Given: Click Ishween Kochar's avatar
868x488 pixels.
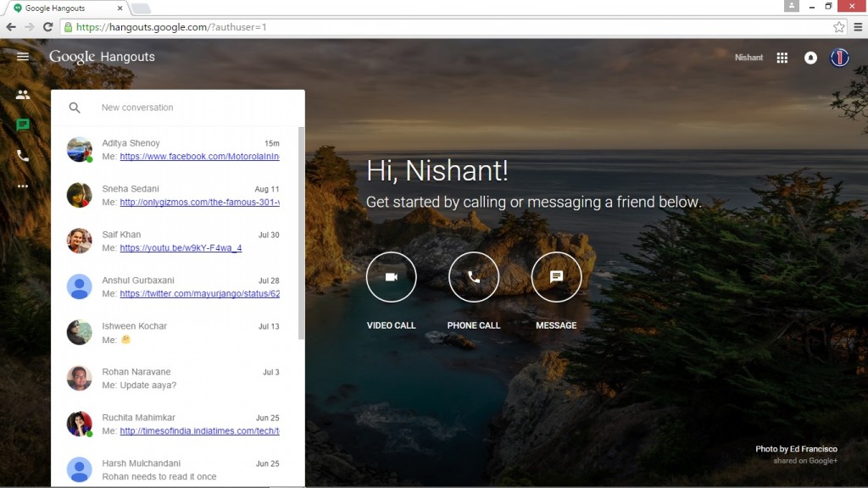Looking at the screenshot, I should pyautogui.click(x=79, y=332).
